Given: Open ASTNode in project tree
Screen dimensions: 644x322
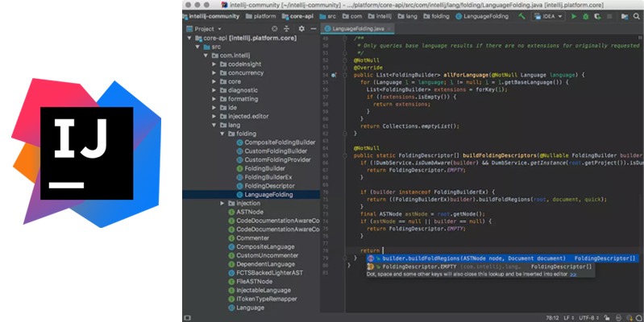Looking at the screenshot, I should [x=250, y=212].
